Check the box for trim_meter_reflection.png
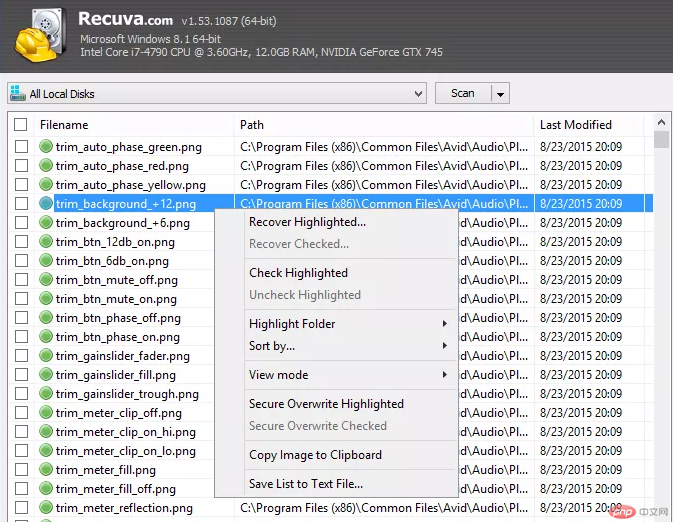This screenshot has height=522, width=673. point(21,507)
